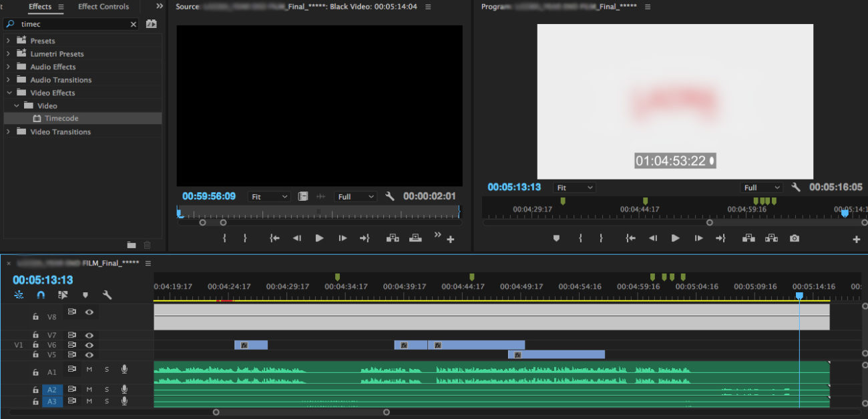The height and width of the screenshot is (419, 868).
Task: Toggle lock on track V6
Action: [x=35, y=345]
